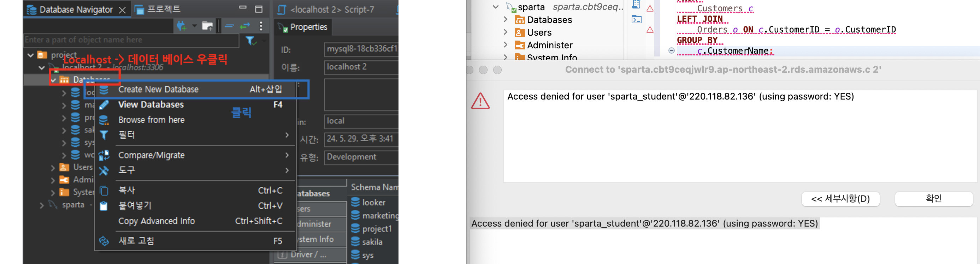Click the refresh icon beside 새로 고침
The width and height of the screenshot is (980, 264).
tap(104, 241)
